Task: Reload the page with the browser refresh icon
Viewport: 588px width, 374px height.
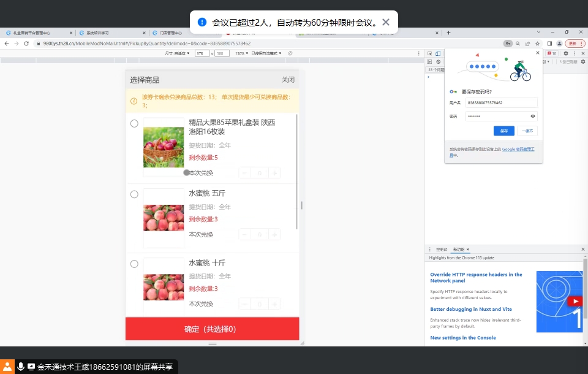Action: tap(26, 44)
